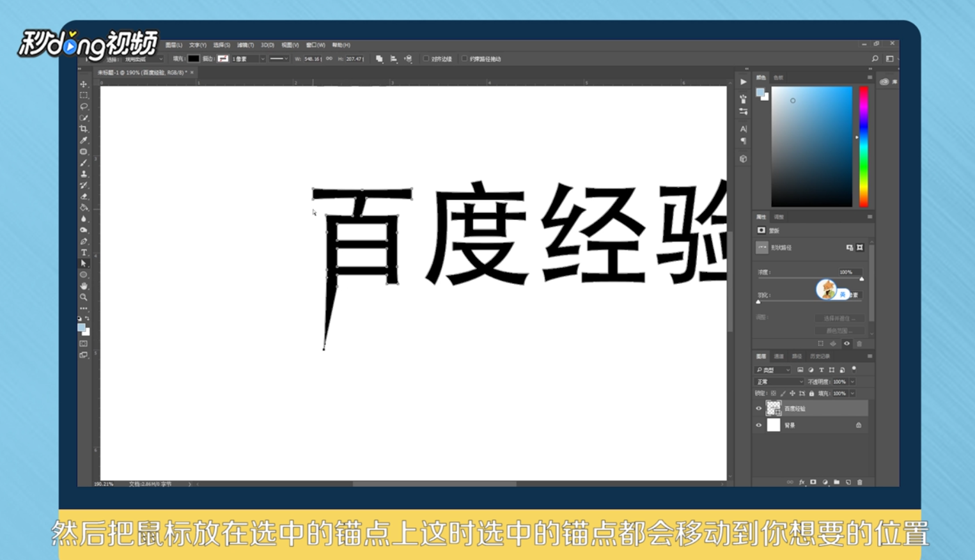Create a new layer icon
The width and height of the screenshot is (975, 560).
[848, 482]
